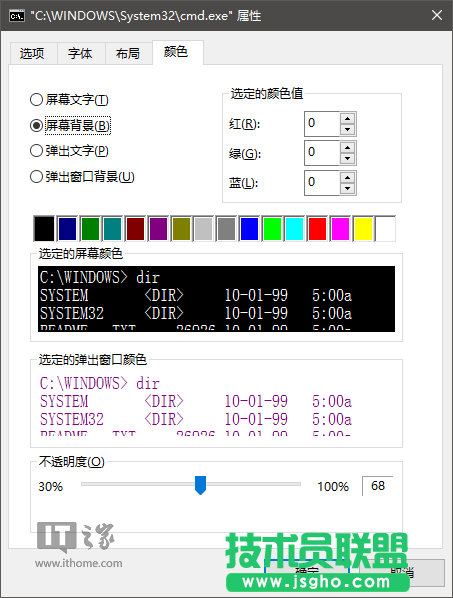Pick the dark red color swatch

[x=135, y=228]
